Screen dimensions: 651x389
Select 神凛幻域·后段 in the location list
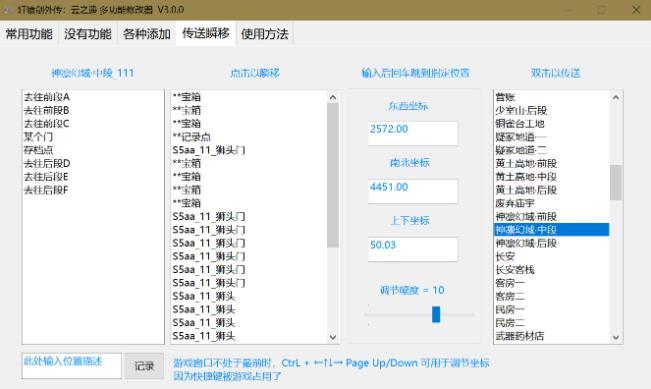[x=552, y=243]
